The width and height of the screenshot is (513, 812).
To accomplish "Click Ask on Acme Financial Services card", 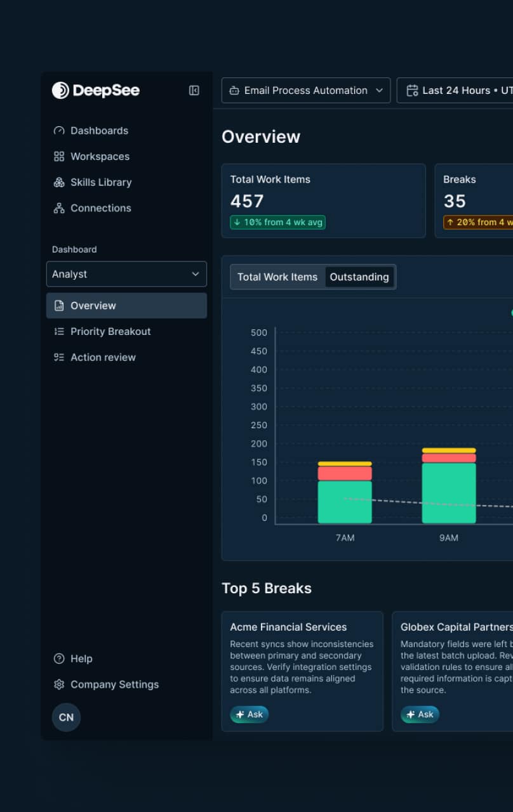I will (x=250, y=714).
